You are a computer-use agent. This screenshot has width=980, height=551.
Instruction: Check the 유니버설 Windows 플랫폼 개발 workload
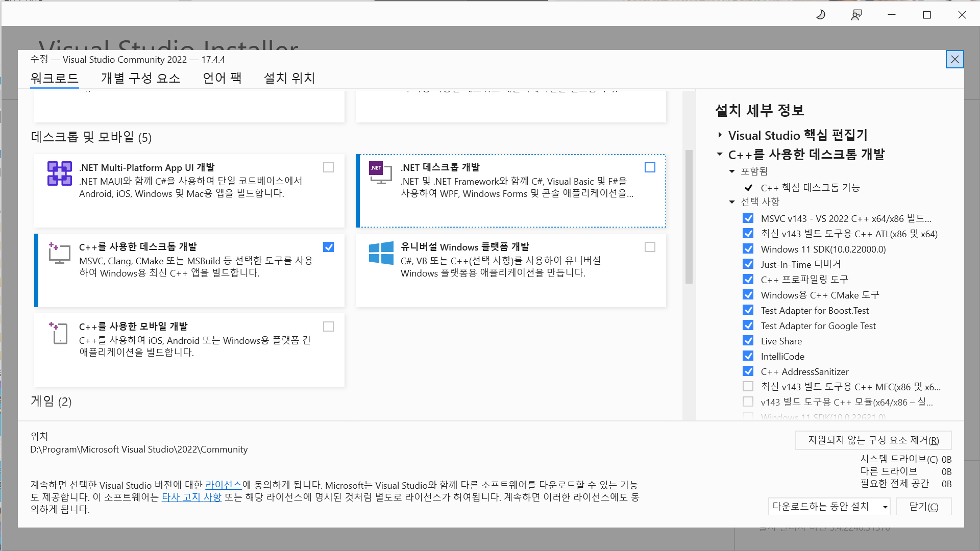[x=650, y=247]
